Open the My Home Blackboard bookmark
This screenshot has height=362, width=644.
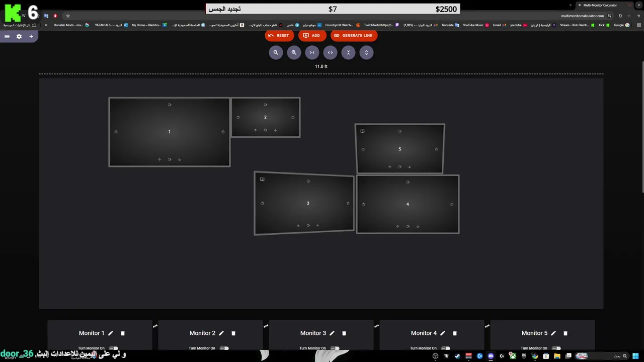pyautogui.click(x=149, y=25)
